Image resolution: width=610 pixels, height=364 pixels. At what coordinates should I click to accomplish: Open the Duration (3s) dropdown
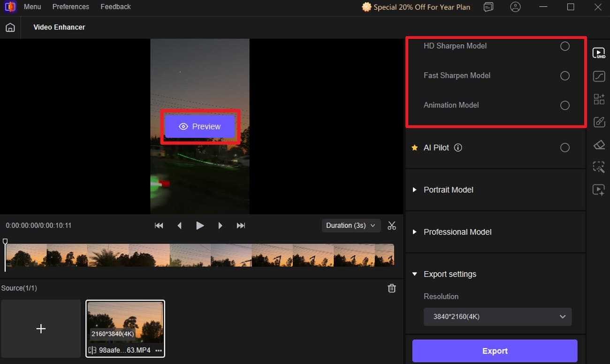click(x=351, y=226)
